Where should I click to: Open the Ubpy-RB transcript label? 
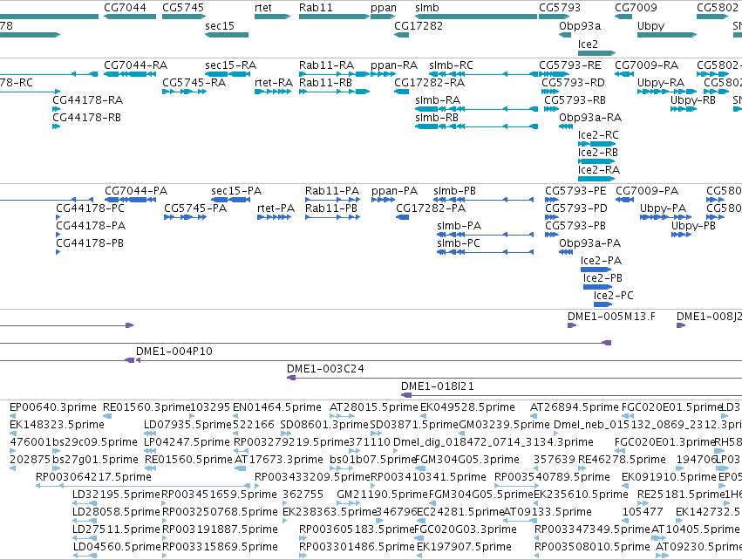[x=693, y=100]
